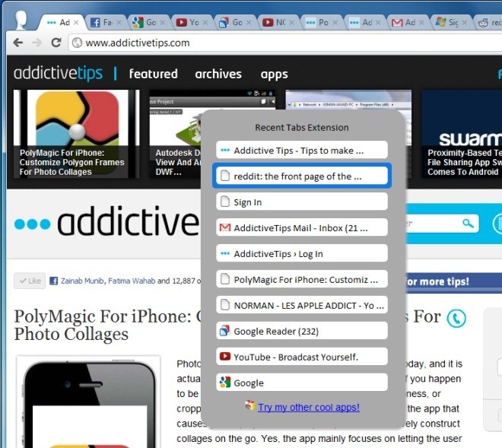
Task: Close the Gmail Ad tab
Action: (x=421, y=22)
